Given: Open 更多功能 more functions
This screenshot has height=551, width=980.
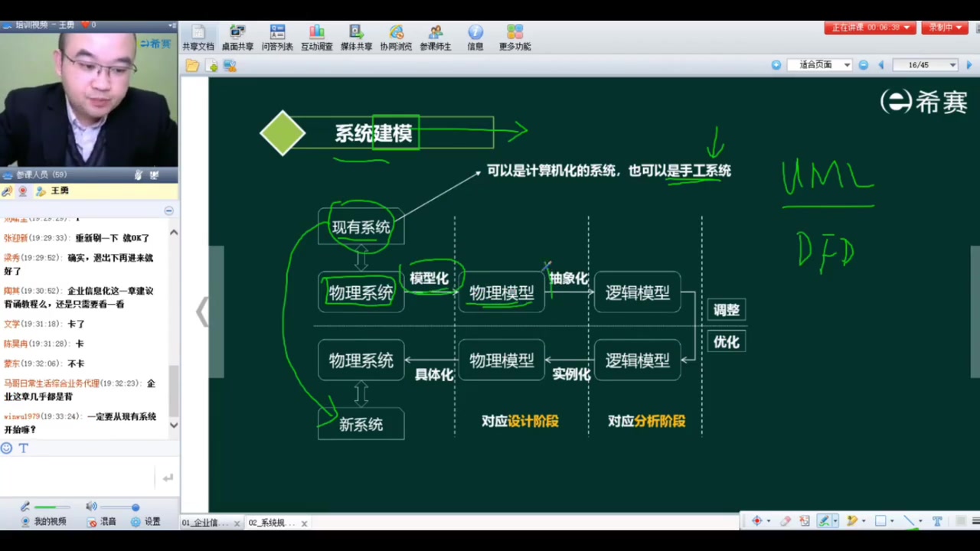Looking at the screenshot, I should pos(514,37).
